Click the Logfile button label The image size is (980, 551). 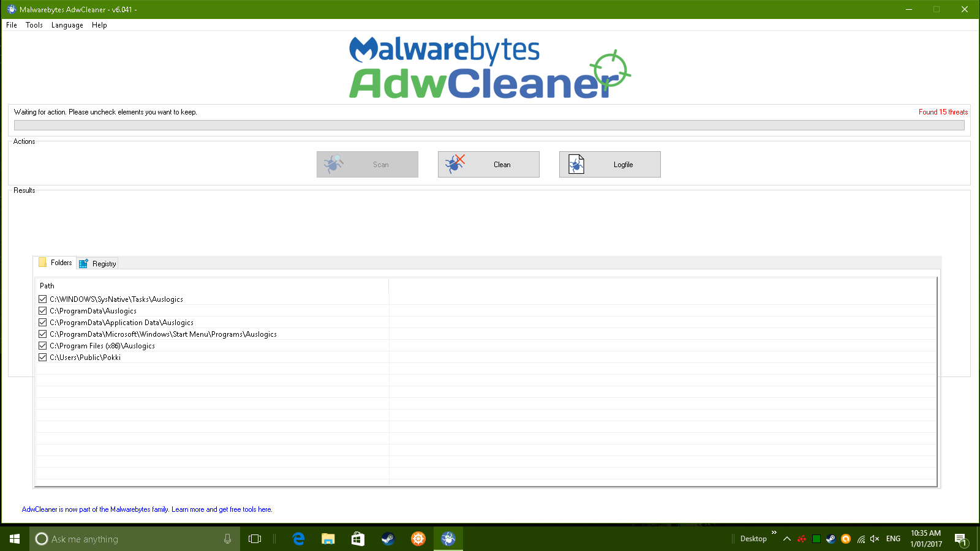(x=624, y=165)
